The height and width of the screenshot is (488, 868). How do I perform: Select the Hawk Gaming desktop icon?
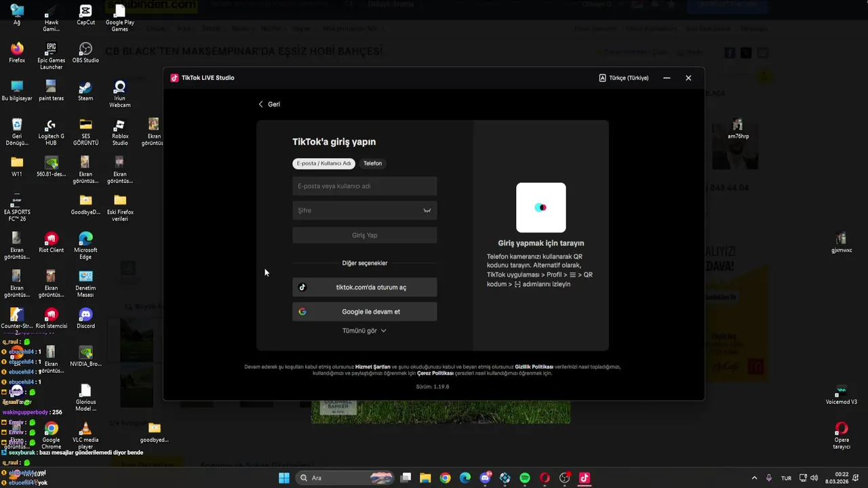pyautogui.click(x=51, y=18)
